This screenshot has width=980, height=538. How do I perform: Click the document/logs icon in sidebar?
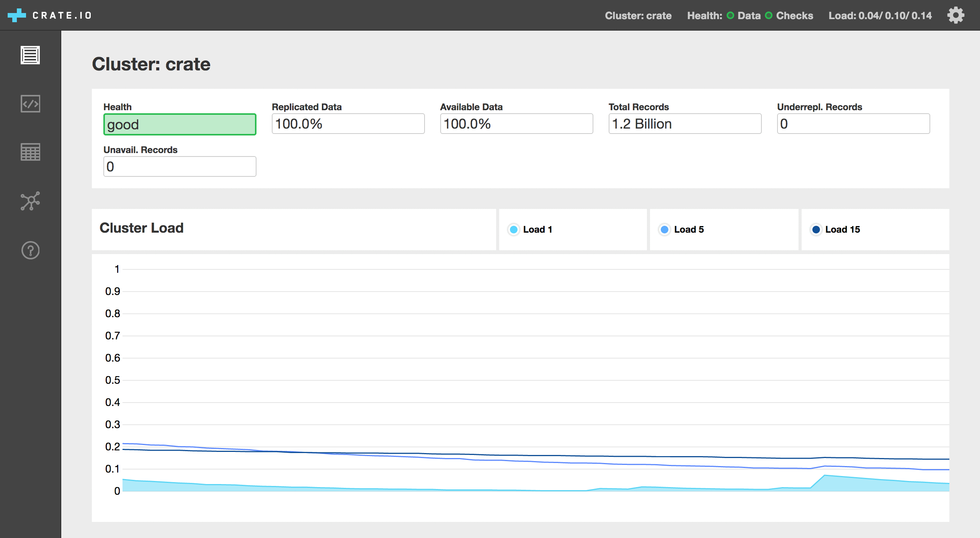point(30,55)
